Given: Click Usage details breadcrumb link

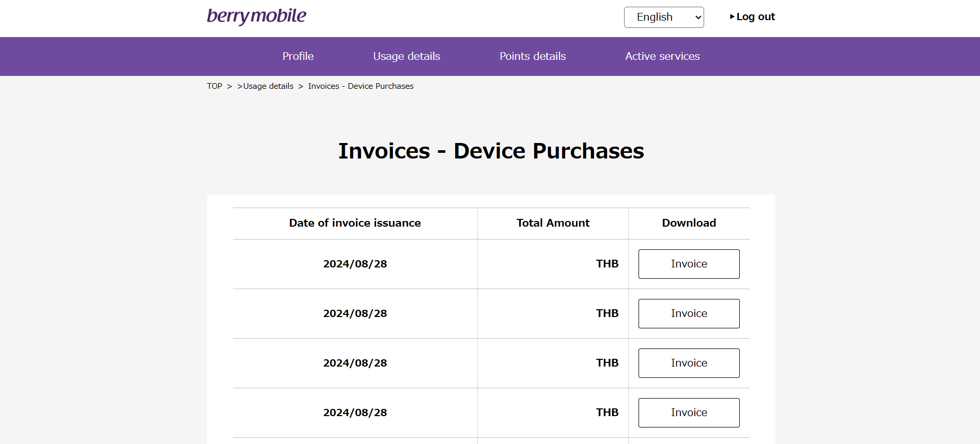Looking at the screenshot, I should tap(268, 86).
